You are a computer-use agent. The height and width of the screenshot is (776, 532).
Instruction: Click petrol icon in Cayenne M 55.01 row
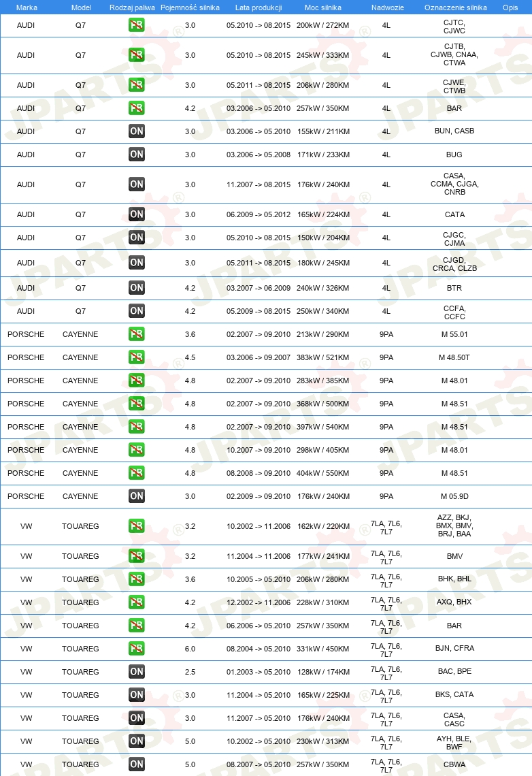click(x=137, y=334)
